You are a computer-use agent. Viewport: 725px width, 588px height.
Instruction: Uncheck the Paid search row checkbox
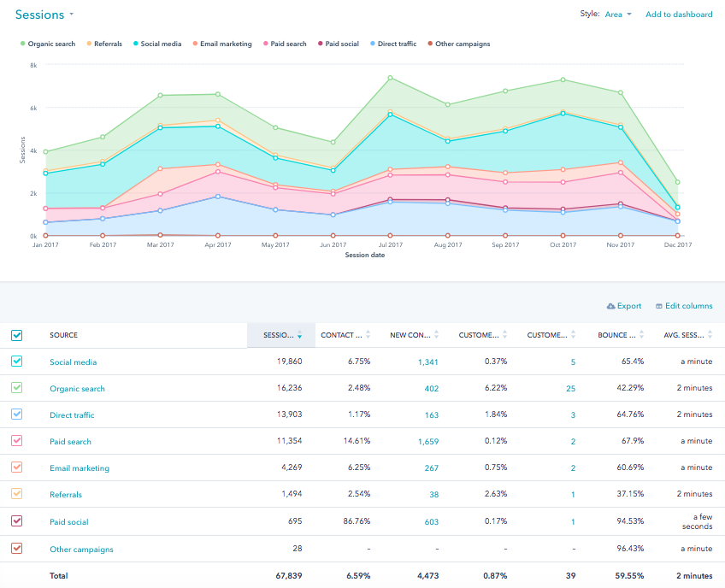16,440
